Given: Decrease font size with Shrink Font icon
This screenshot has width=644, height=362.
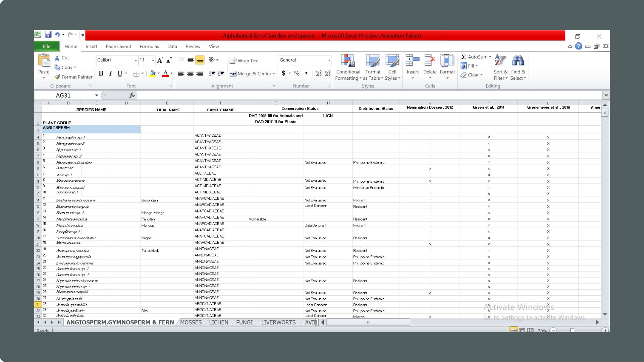Looking at the screenshot, I should [x=169, y=60].
